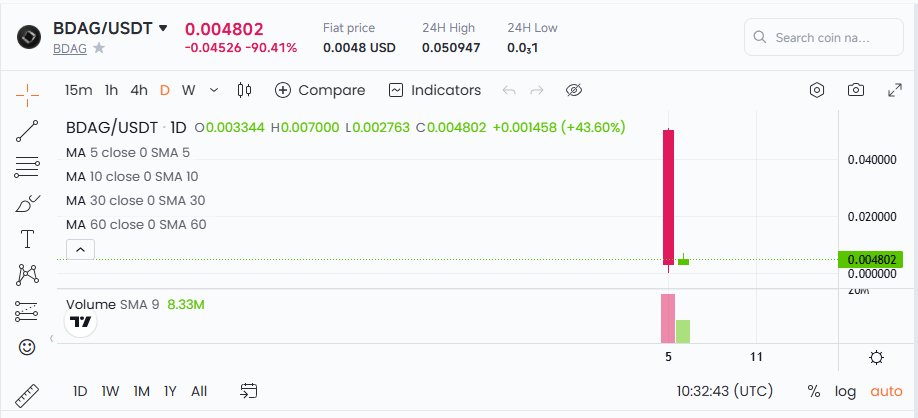Click the 0.040000 price axis label

click(872, 160)
